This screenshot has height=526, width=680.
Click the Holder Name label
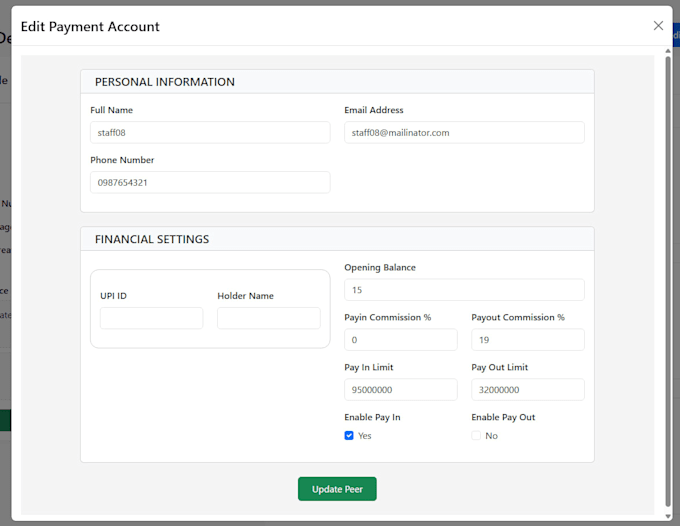tap(245, 296)
